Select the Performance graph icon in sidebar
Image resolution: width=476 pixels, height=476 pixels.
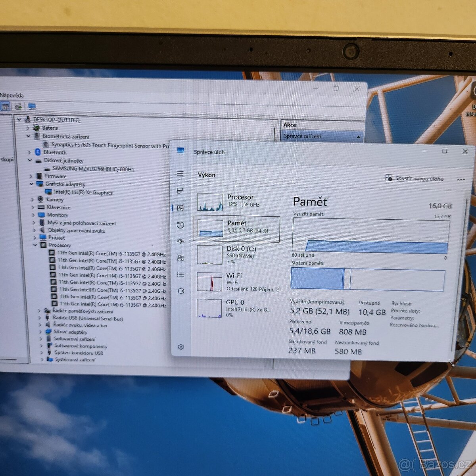[180, 207]
